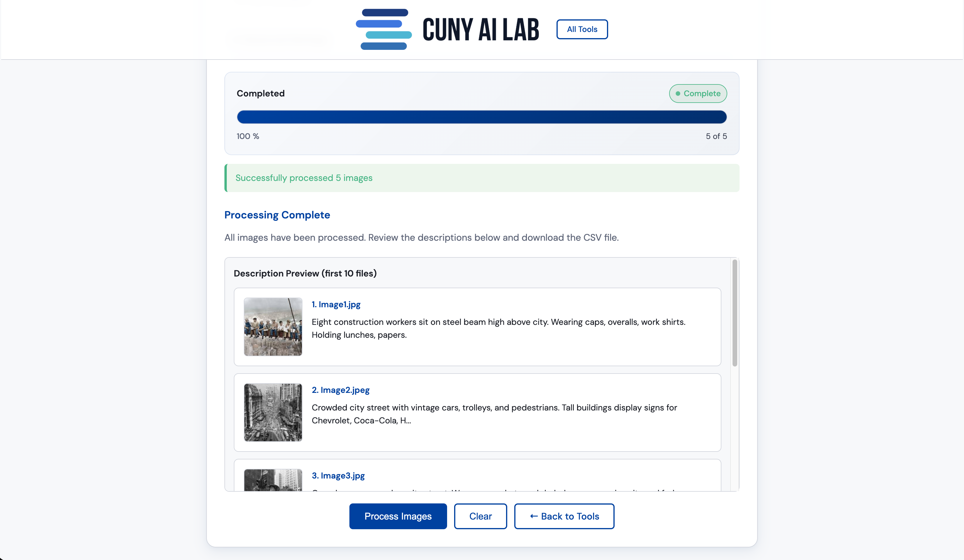
Task: Click the 100% progress bar
Action: [482, 117]
